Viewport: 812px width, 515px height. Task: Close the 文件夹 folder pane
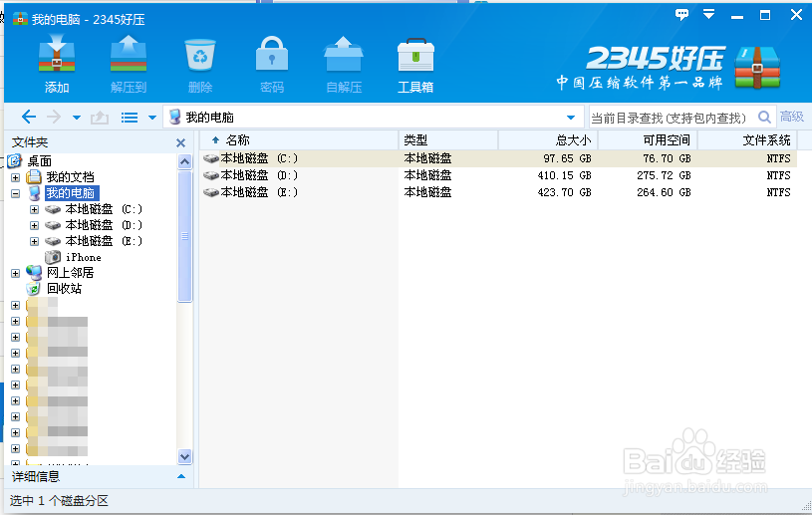click(180, 142)
